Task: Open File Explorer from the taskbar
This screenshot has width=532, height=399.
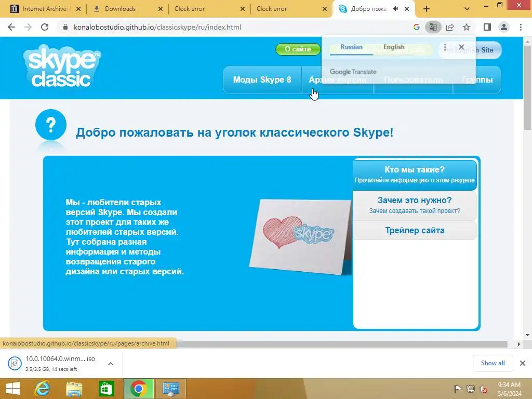Action: [x=74, y=389]
